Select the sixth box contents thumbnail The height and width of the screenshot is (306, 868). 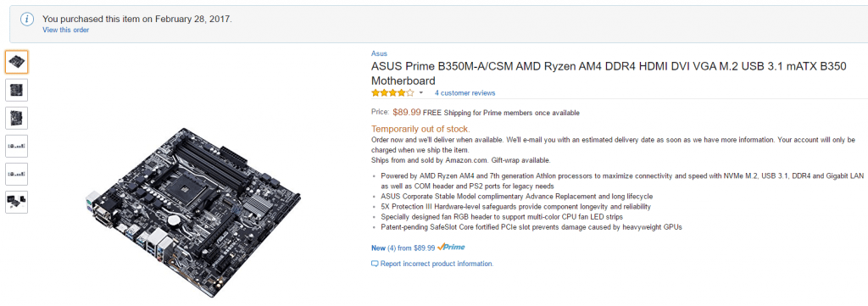click(x=17, y=202)
